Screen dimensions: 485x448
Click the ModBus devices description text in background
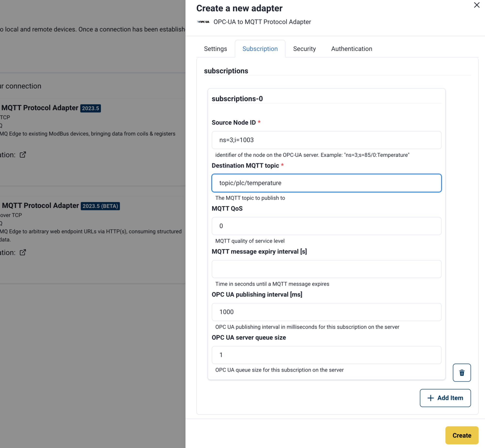[x=88, y=134]
